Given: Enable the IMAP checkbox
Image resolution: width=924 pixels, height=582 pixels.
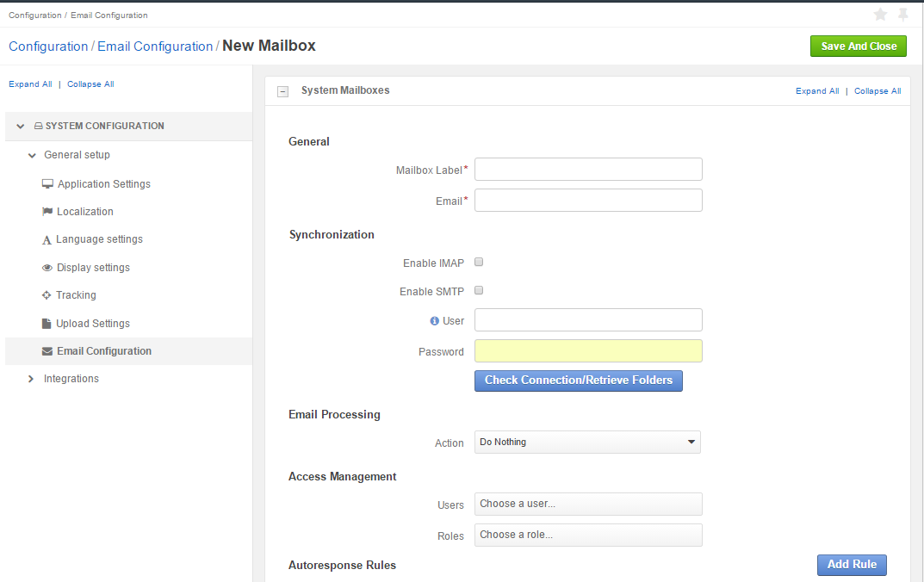Looking at the screenshot, I should tap(479, 262).
